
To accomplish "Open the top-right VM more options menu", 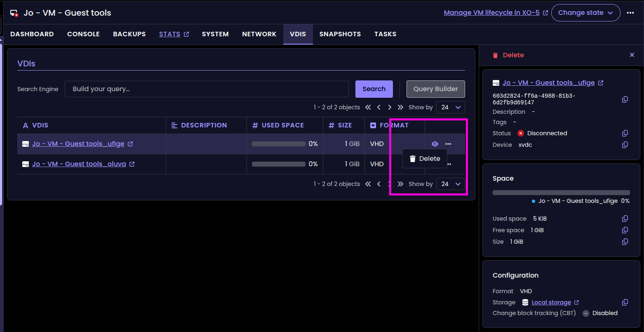I will [630, 13].
